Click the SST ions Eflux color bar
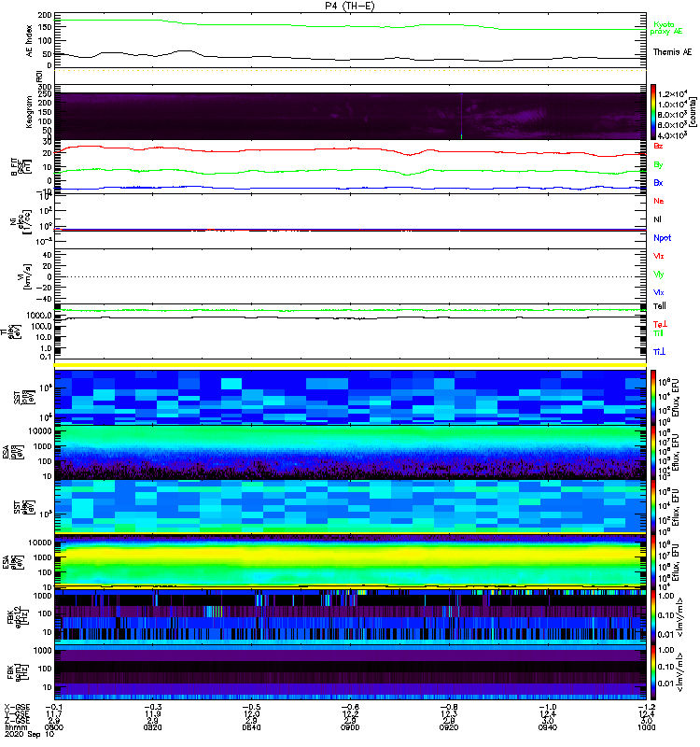 (653, 397)
